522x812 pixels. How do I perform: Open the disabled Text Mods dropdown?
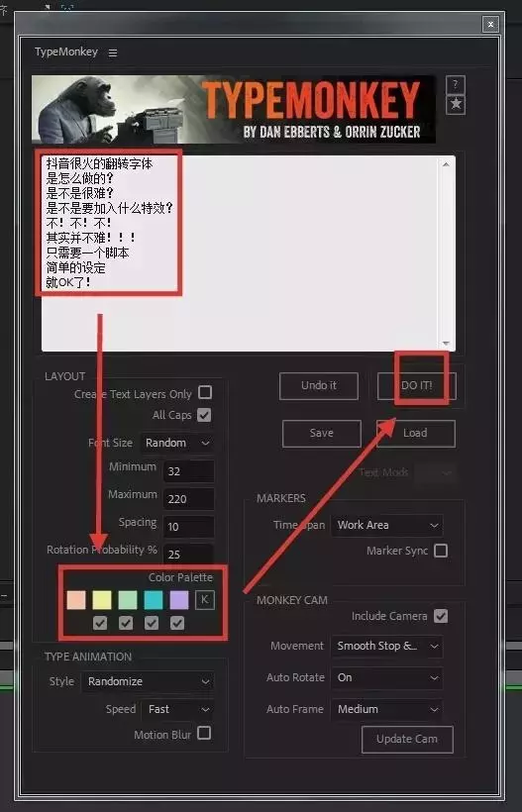coord(436,472)
